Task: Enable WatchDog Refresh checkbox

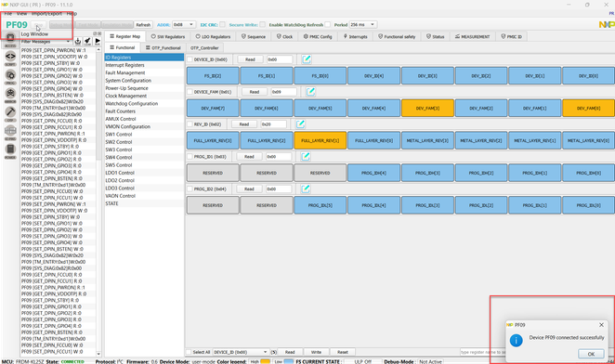Action: tap(328, 24)
